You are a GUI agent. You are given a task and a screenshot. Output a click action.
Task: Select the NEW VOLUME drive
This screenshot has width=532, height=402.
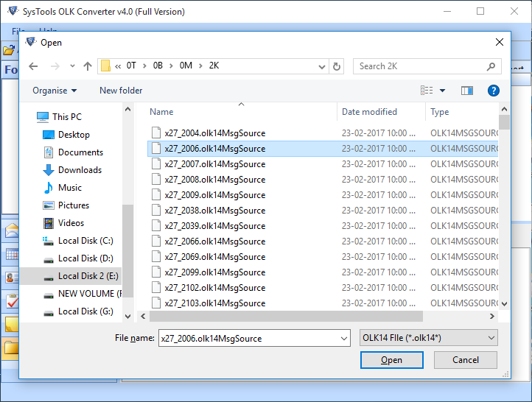pyautogui.click(x=83, y=294)
